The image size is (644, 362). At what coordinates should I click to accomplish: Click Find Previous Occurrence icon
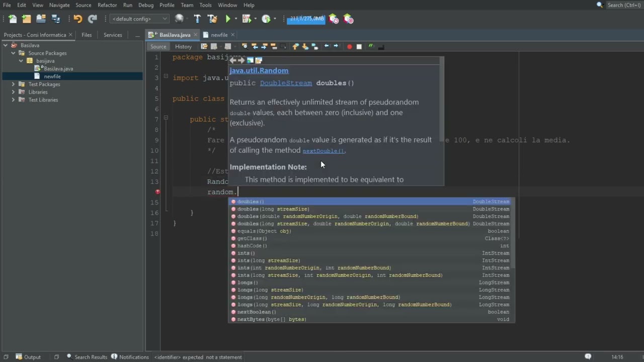pos(255,47)
